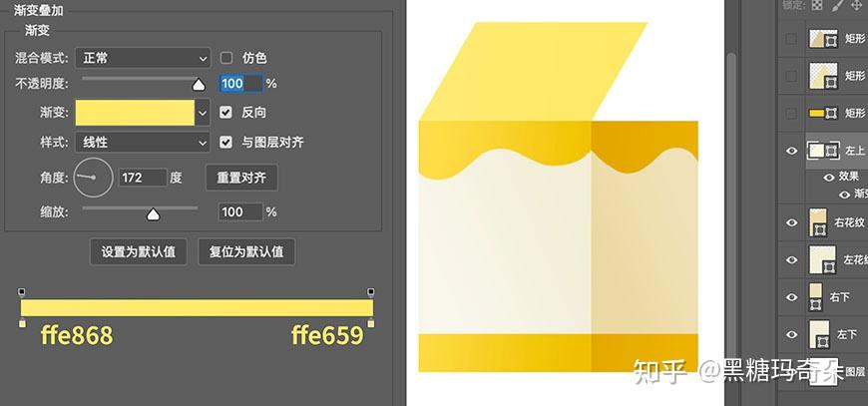Open the 混合模式 blend mode dropdown
The image size is (868, 406).
[x=143, y=58]
